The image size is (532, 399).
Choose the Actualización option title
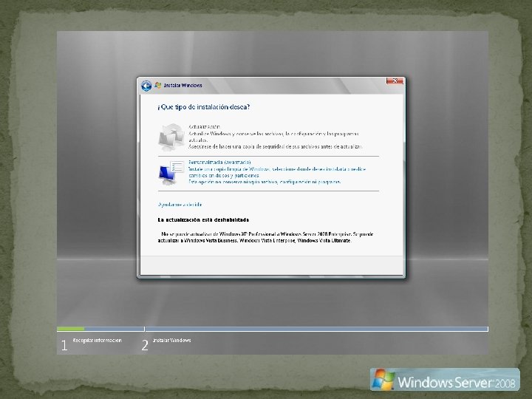[x=204, y=126]
